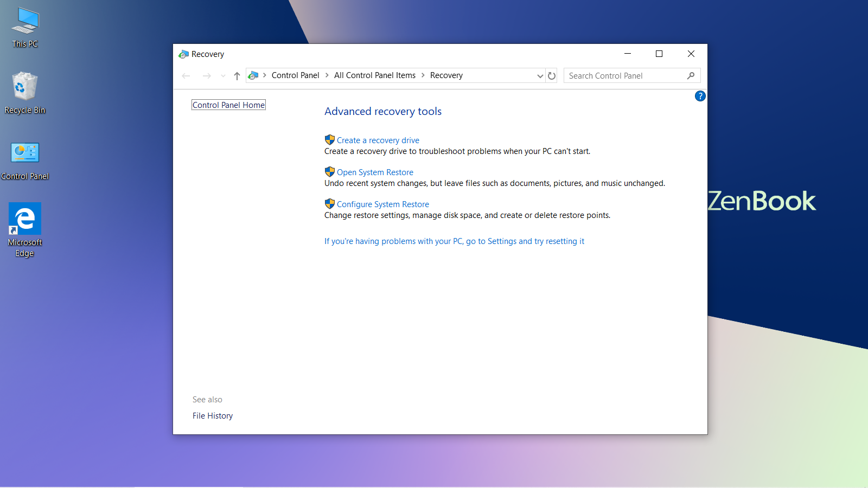
Task: Open the go to Settings resetting link
Action: coord(455,241)
